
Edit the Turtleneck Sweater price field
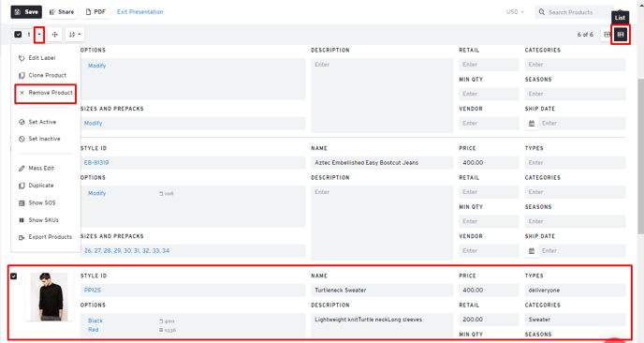(x=490, y=291)
